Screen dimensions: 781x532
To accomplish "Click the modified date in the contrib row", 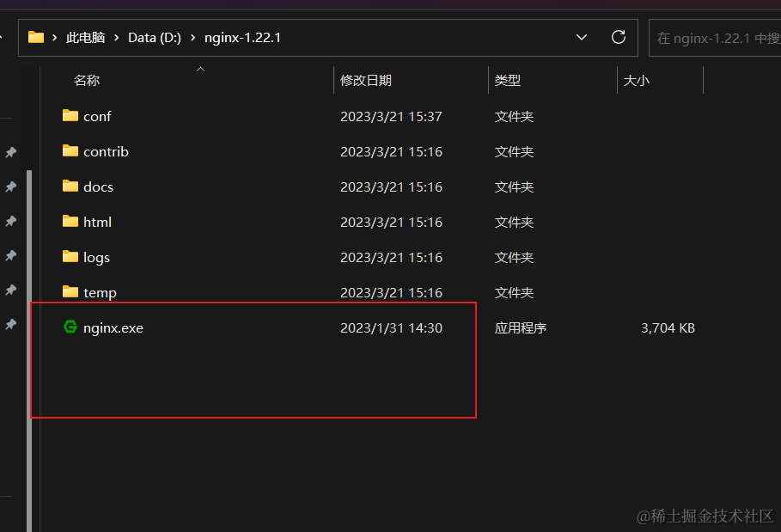I will click(x=391, y=151).
